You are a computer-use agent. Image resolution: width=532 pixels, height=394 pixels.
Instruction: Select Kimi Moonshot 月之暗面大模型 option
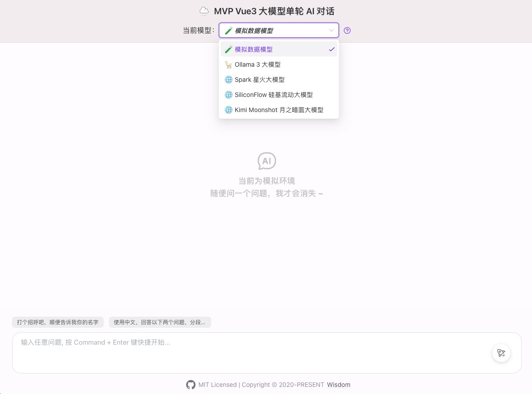tap(279, 110)
